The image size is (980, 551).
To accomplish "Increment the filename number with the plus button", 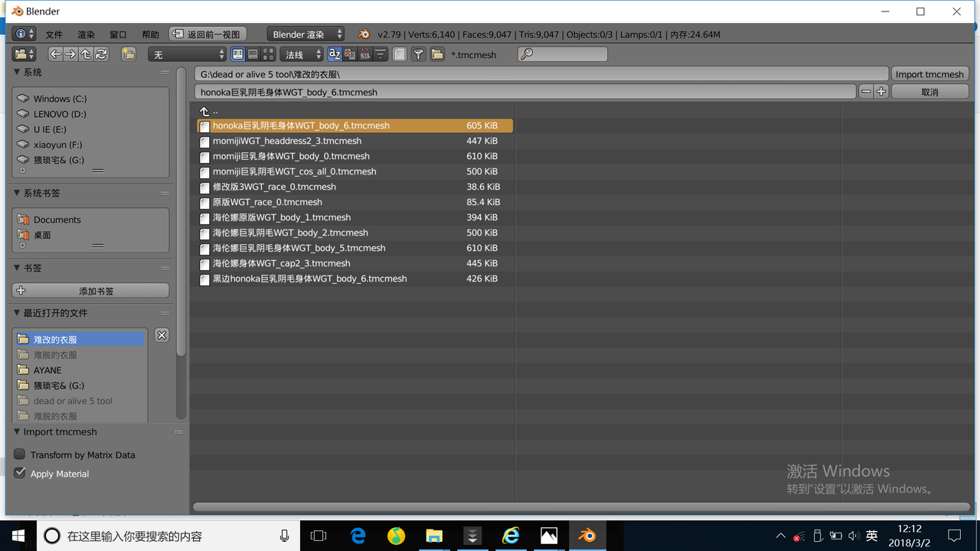I will pos(881,92).
